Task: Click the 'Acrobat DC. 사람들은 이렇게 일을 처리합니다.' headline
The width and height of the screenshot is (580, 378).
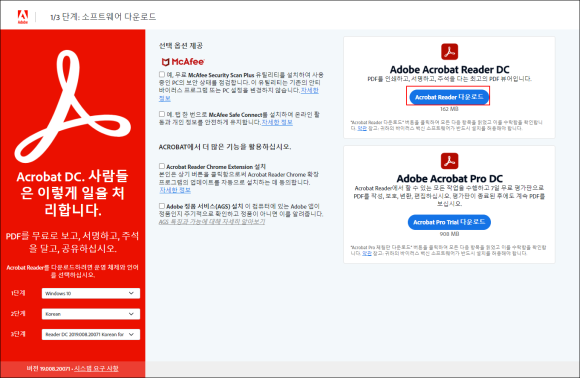Action: (x=72, y=193)
